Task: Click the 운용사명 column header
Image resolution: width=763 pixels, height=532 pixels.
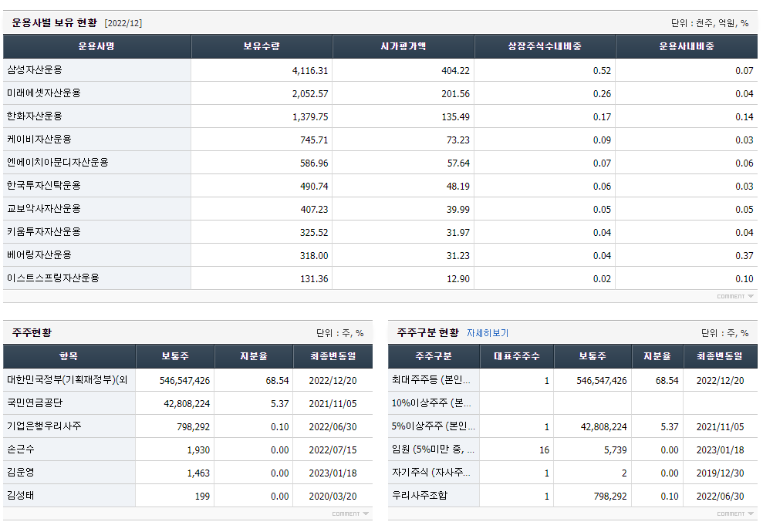Action: [x=97, y=46]
